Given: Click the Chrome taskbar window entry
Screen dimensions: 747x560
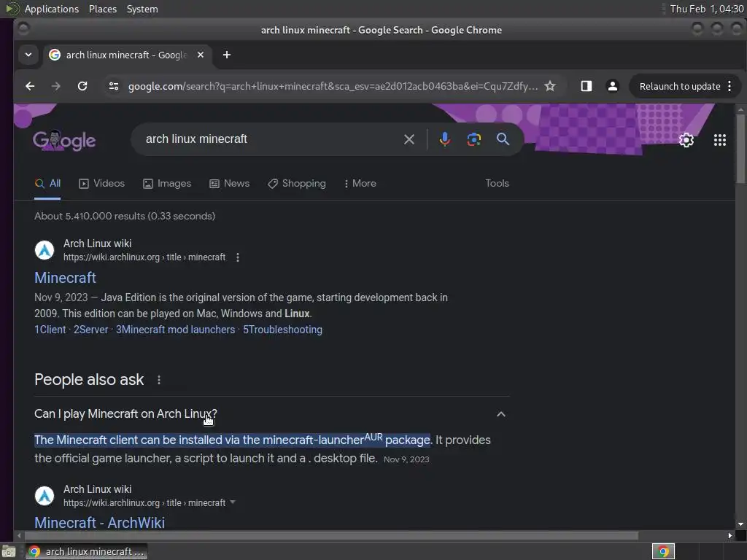Looking at the screenshot, I should click(x=86, y=551).
